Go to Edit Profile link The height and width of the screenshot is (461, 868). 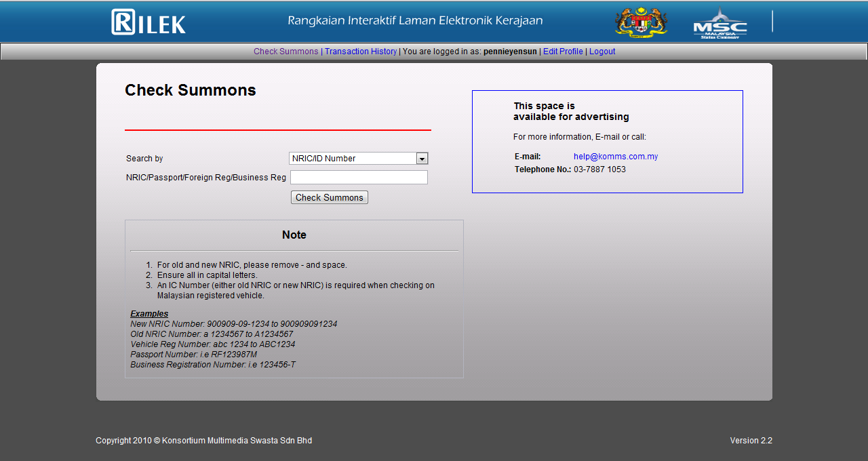tap(563, 52)
